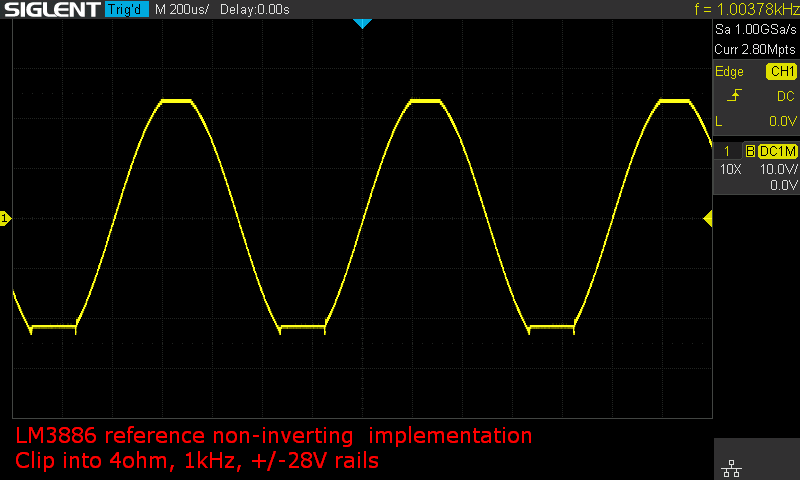
Task: Click the Sa 1.00GSa/s sample rate
Action: (756, 30)
